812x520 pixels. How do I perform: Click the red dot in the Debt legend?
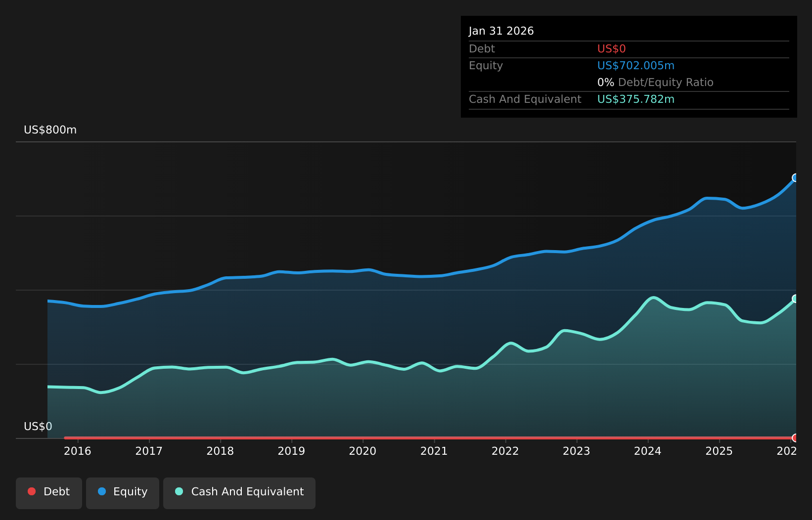point(32,491)
